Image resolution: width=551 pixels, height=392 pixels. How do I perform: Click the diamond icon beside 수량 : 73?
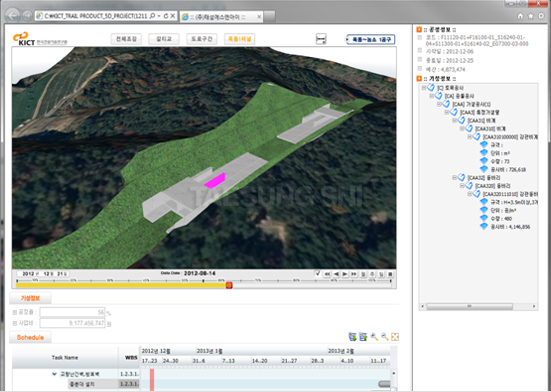pos(484,161)
